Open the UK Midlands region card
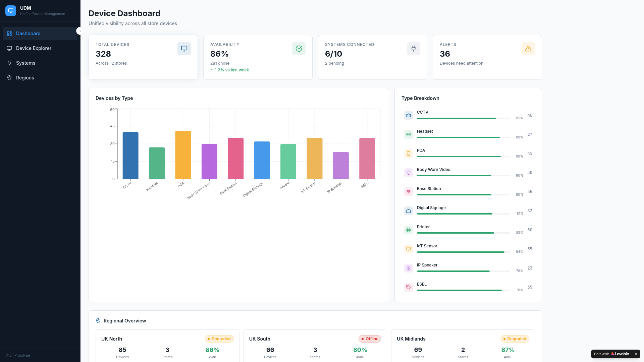 (463, 346)
